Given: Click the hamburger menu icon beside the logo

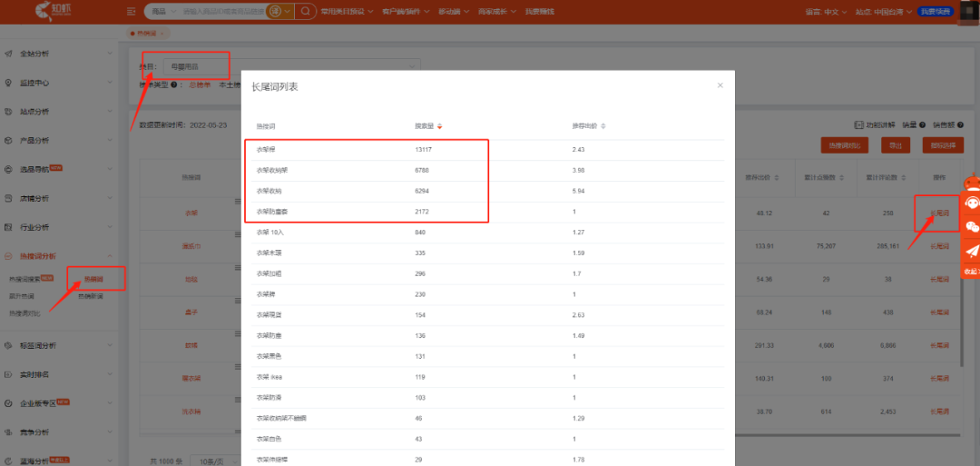Looking at the screenshot, I should (x=132, y=12).
